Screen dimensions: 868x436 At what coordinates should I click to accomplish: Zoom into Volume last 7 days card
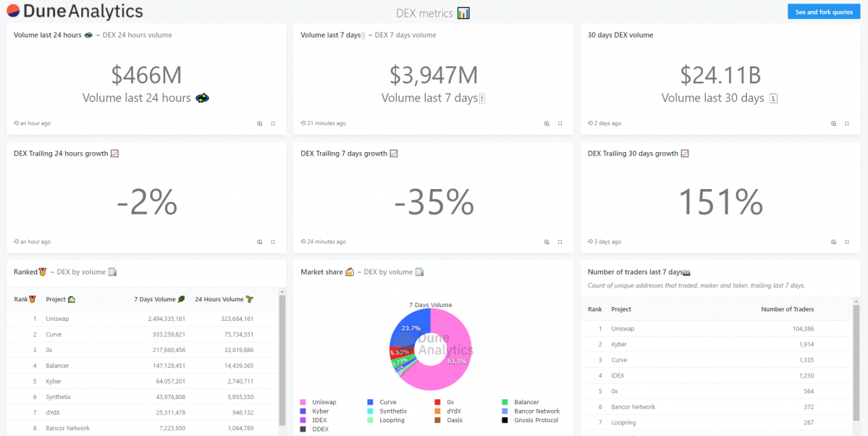547,123
